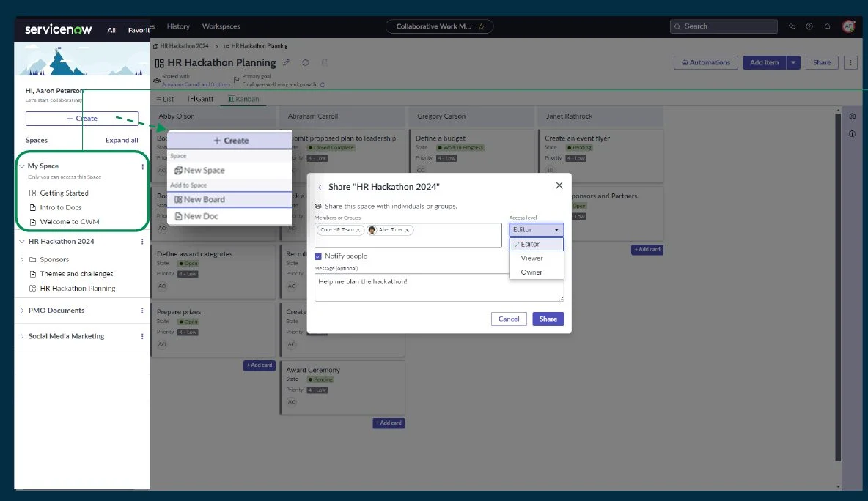Remove Abel Tuter chip
The height and width of the screenshot is (501, 868).
(407, 230)
